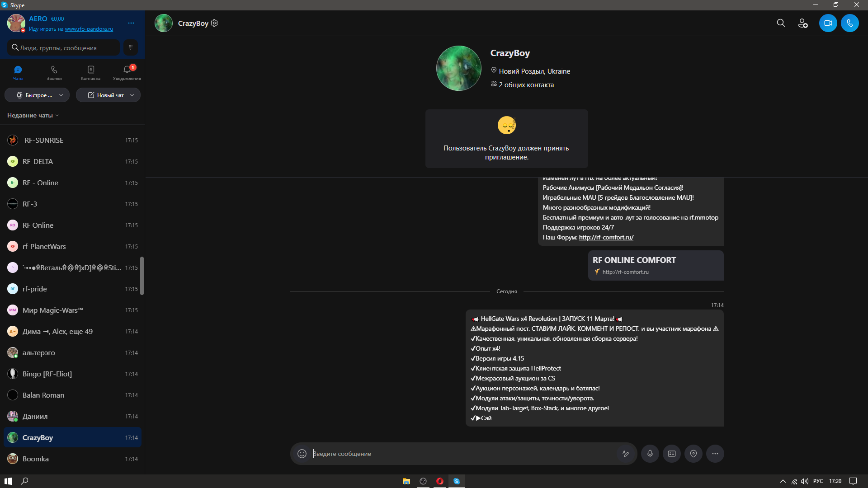Share location pin icon
The image size is (868, 488).
693,454
